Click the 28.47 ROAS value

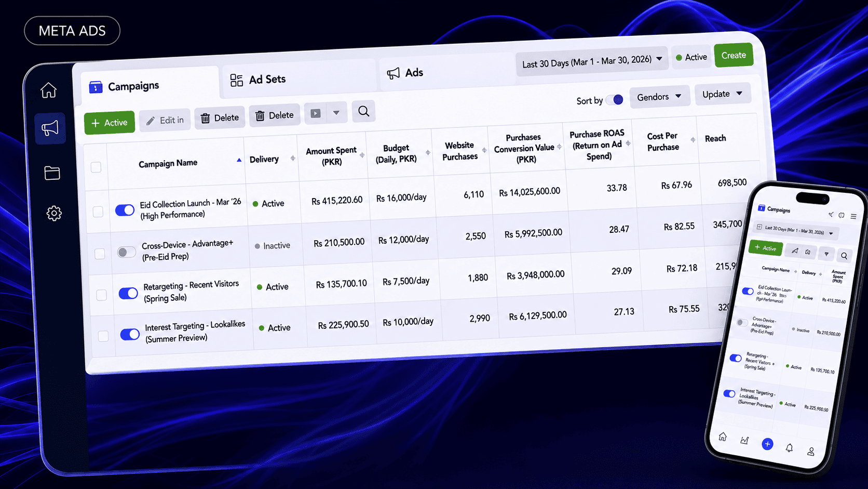pos(619,229)
